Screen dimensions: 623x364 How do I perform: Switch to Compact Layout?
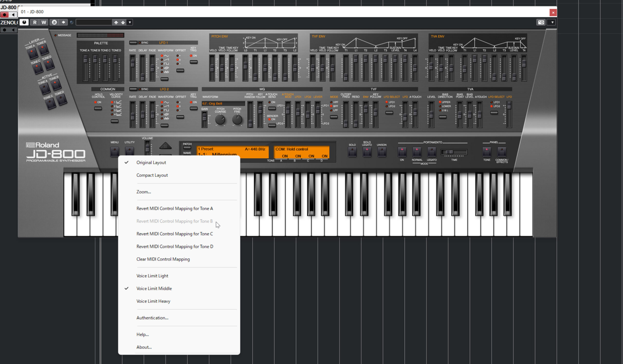coord(179,175)
